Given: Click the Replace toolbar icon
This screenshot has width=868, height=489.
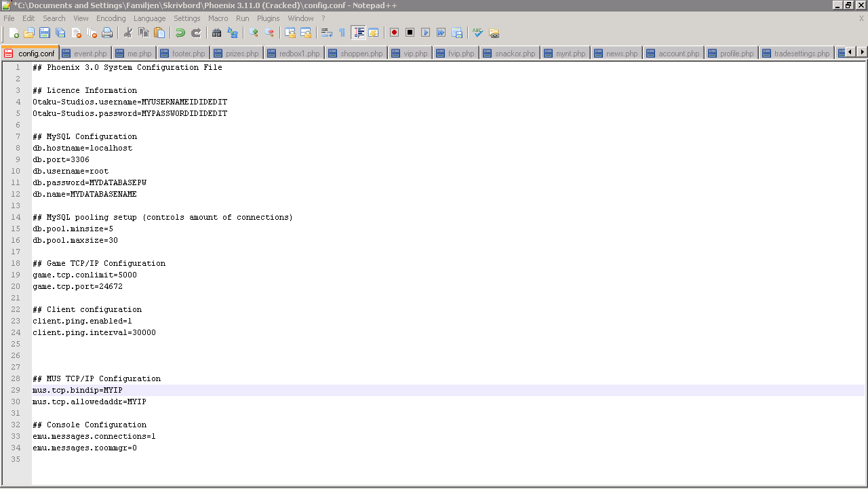Looking at the screenshot, I should [x=233, y=33].
